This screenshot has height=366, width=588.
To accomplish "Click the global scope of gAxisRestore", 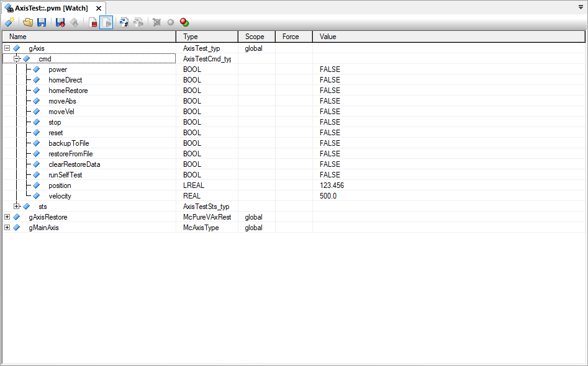I will coord(253,217).
